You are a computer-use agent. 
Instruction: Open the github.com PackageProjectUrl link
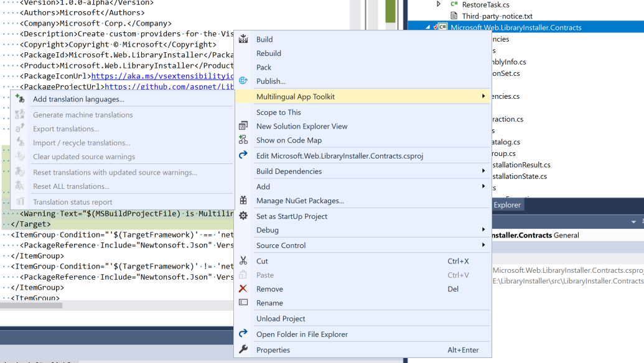(169, 86)
